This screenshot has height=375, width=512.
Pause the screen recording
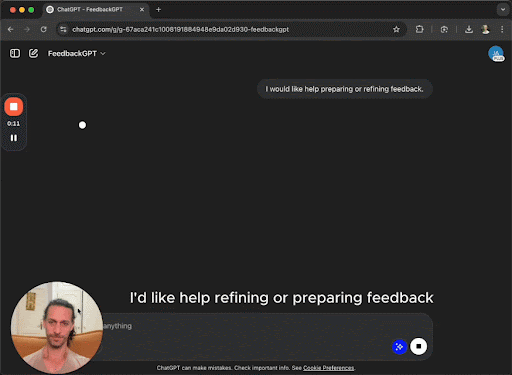click(14, 138)
